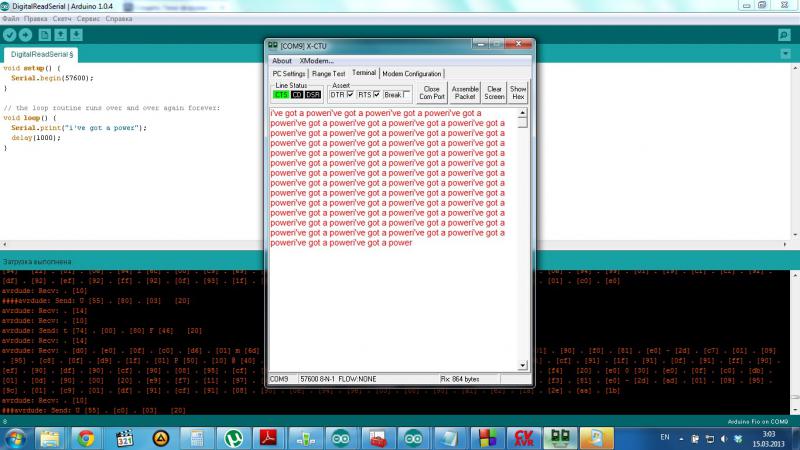Switch to PC Settings tab
The height and width of the screenshot is (450, 800).
pos(289,73)
